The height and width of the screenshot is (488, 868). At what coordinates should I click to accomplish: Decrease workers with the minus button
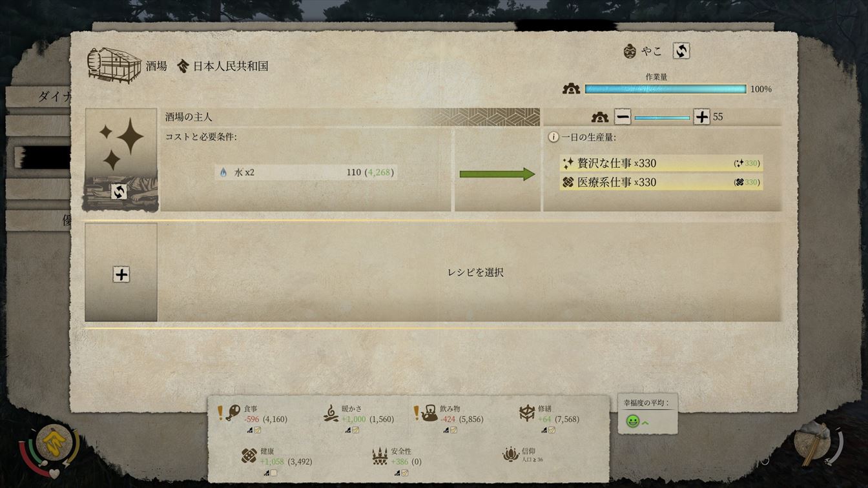tap(623, 117)
